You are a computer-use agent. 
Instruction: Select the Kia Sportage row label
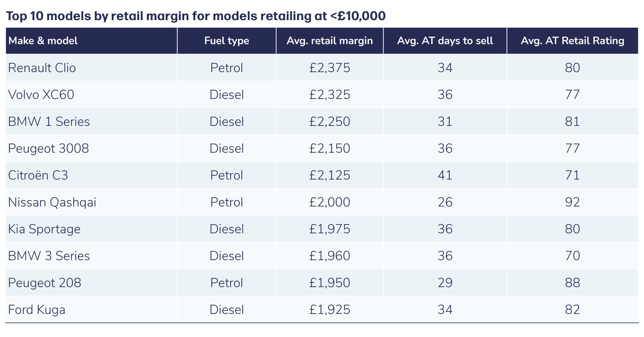[x=44, y=229]
